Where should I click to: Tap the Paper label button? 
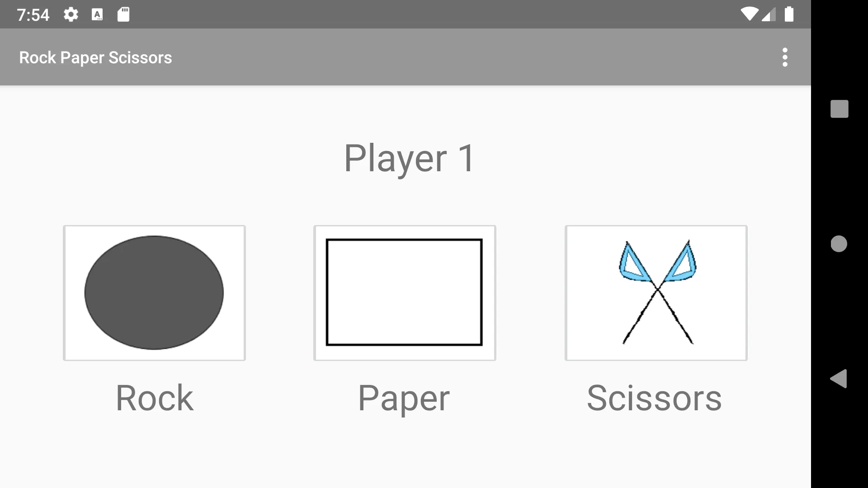[x=405, y=396]
